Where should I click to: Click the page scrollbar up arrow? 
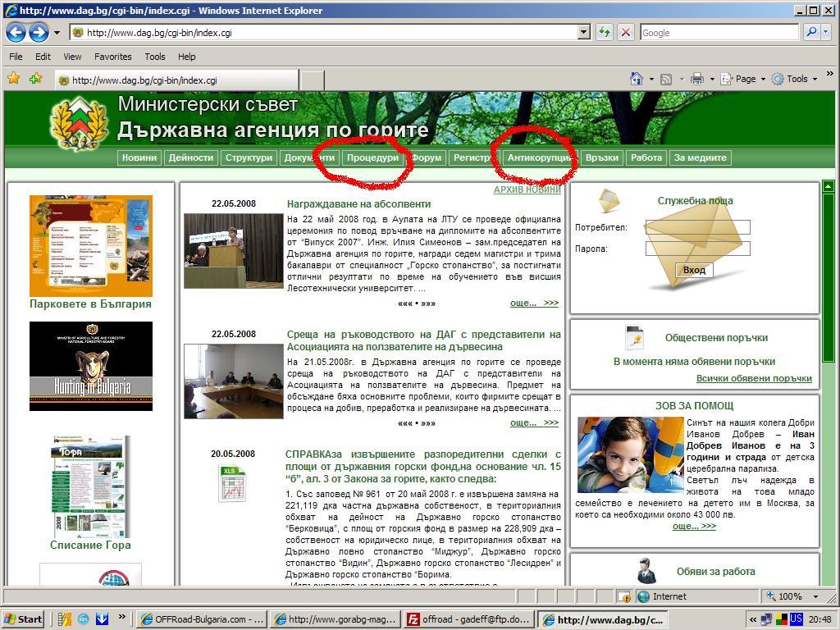click(829, 186)
